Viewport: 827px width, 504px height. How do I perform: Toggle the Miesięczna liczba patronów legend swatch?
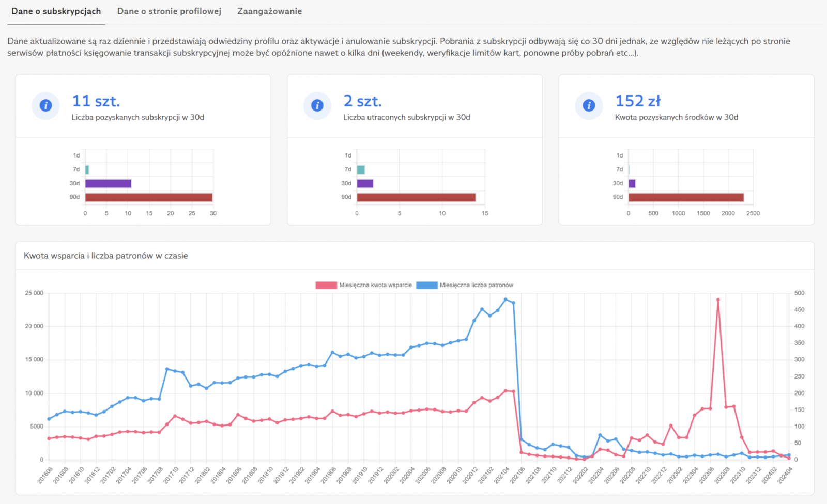coord(427,285)
